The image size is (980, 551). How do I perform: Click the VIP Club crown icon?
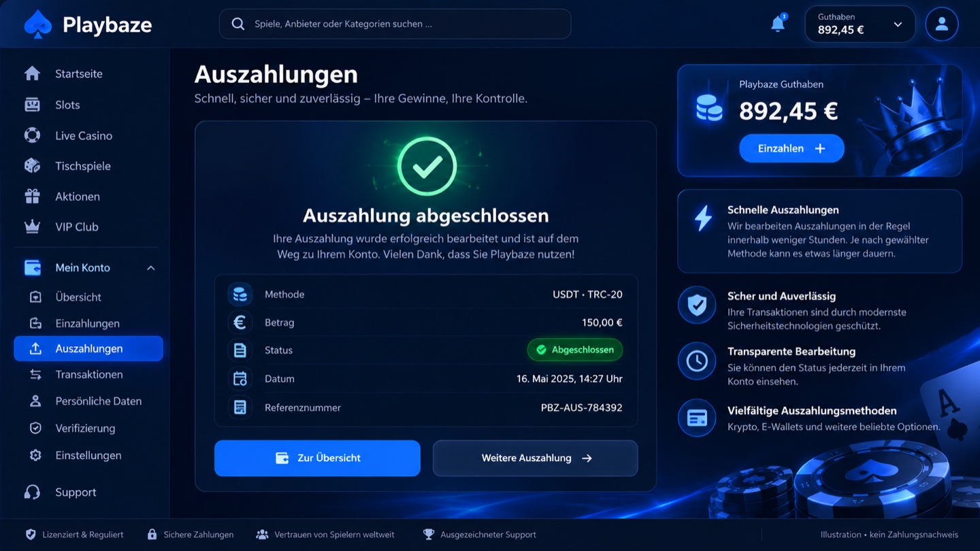coord(32,227)
